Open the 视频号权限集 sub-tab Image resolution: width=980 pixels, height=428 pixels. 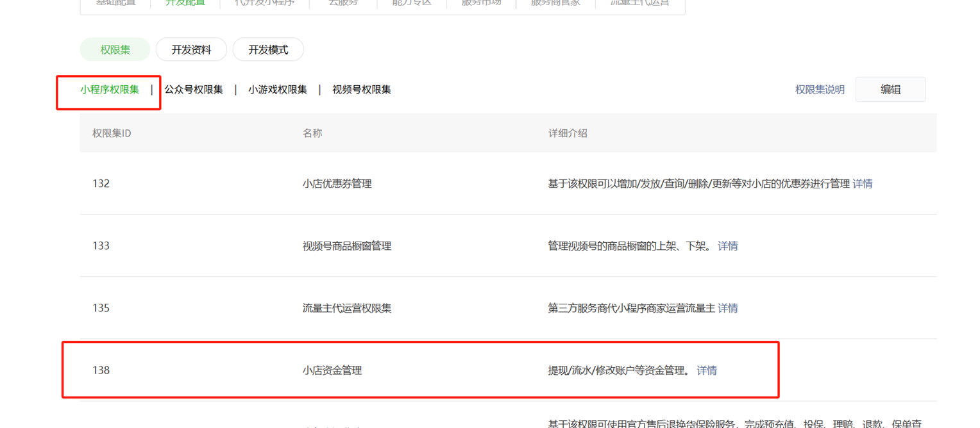point(362,90)
